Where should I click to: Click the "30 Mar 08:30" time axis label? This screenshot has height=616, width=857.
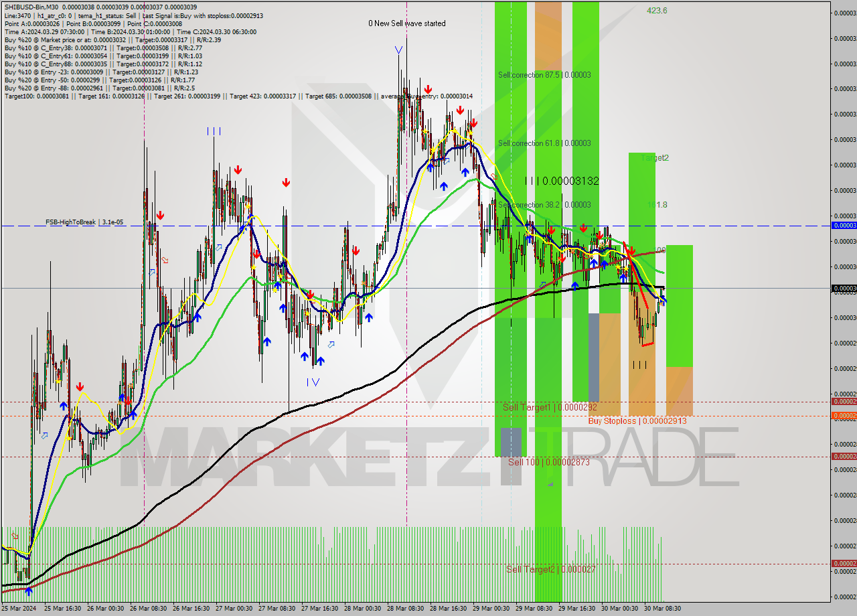(x=662, y=609)
